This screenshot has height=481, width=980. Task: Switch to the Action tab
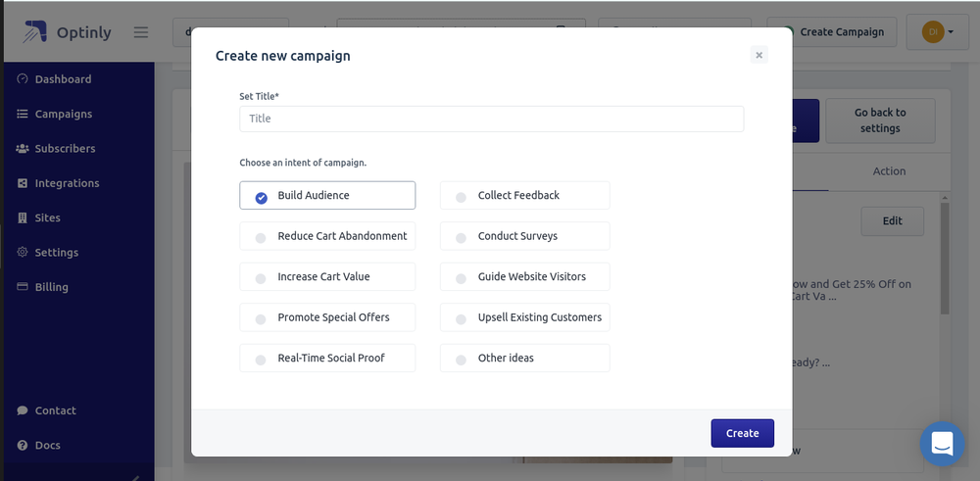click(889, 171)
